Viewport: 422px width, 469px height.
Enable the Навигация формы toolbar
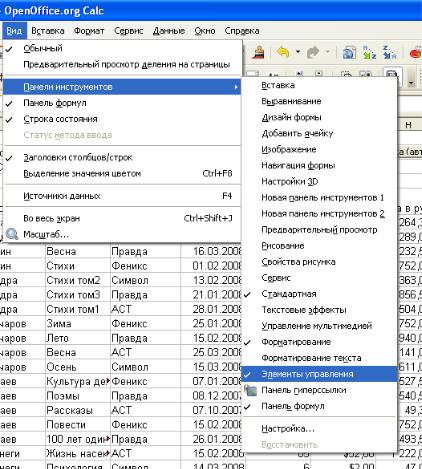pos(319,165)
